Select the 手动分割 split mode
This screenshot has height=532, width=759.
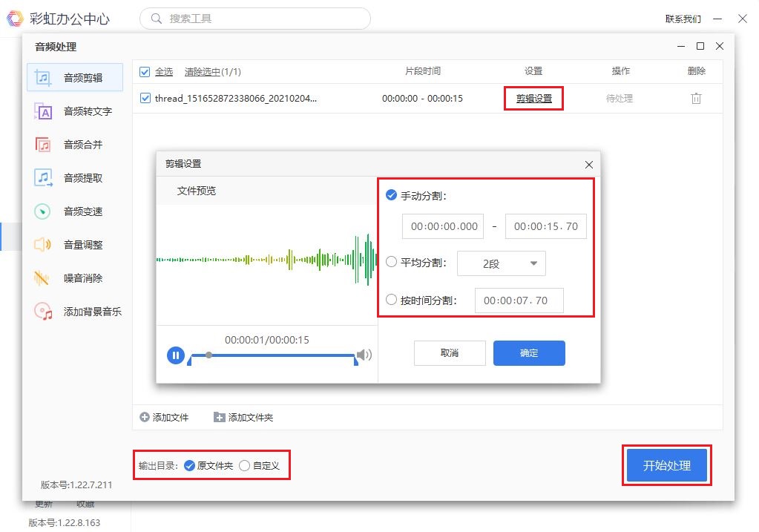click(x=392, y=195)
